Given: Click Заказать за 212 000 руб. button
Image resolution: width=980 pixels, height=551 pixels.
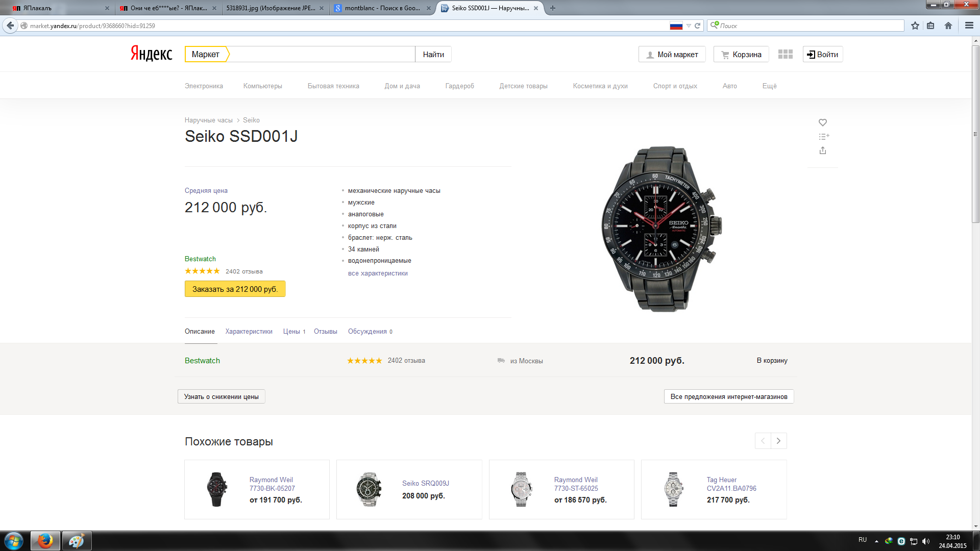Looking at the screenshot, I should 235,289.
